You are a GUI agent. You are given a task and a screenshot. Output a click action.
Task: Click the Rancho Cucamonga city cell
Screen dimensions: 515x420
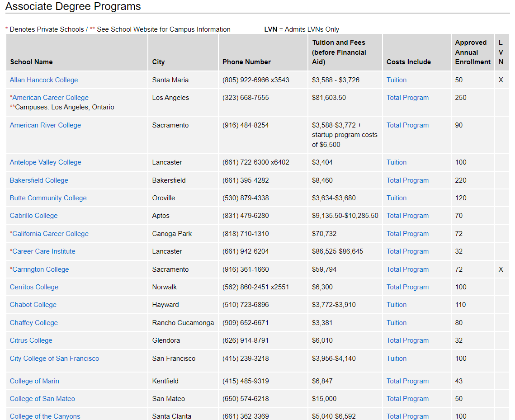pos(183,323)
